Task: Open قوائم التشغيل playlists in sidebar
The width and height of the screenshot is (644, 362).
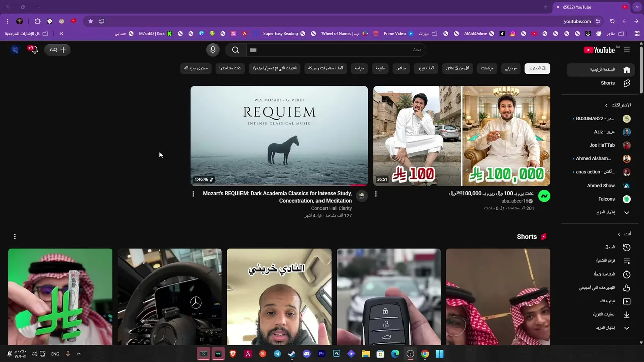Action: click(x=600, y=261)
